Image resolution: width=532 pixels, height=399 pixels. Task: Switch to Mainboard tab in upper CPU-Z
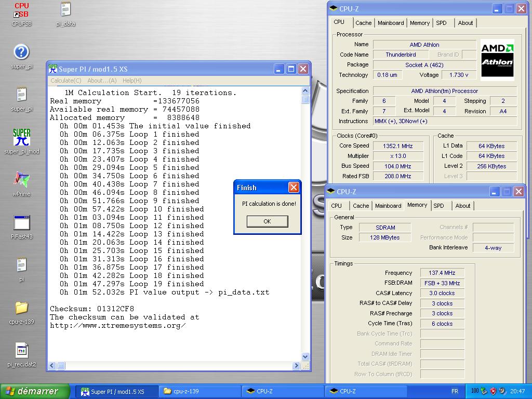[x=391, y=23]
